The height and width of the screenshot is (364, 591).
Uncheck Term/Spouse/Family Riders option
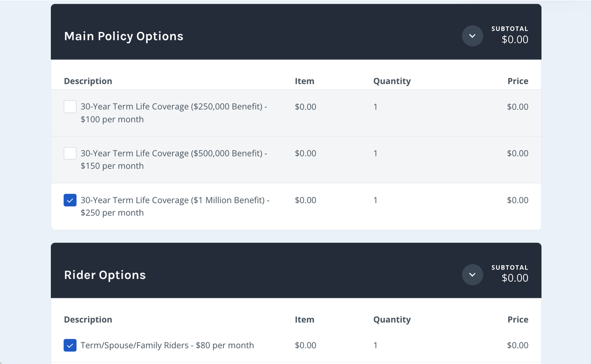(70, 345)
